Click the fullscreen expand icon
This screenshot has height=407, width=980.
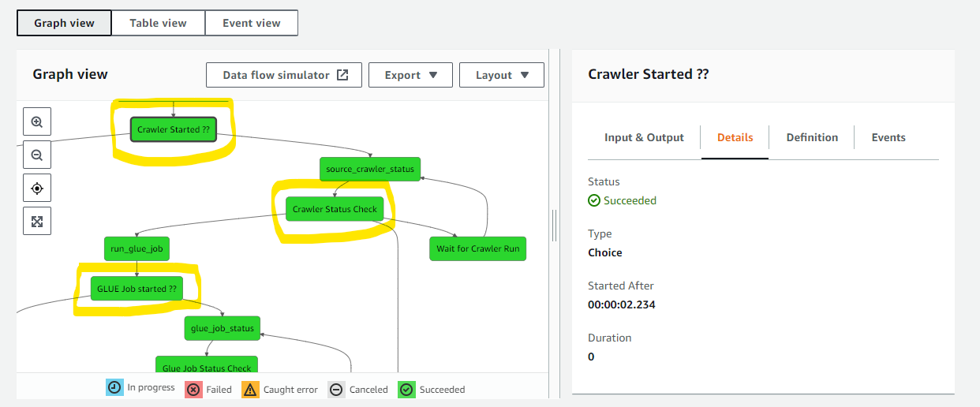37,222
